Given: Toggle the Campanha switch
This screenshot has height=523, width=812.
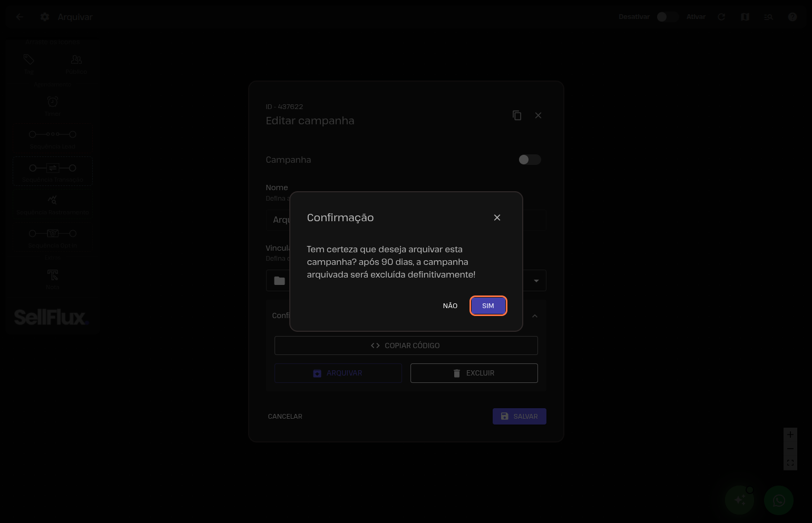Looking at the screenshot, I should (x=530, y=160).
